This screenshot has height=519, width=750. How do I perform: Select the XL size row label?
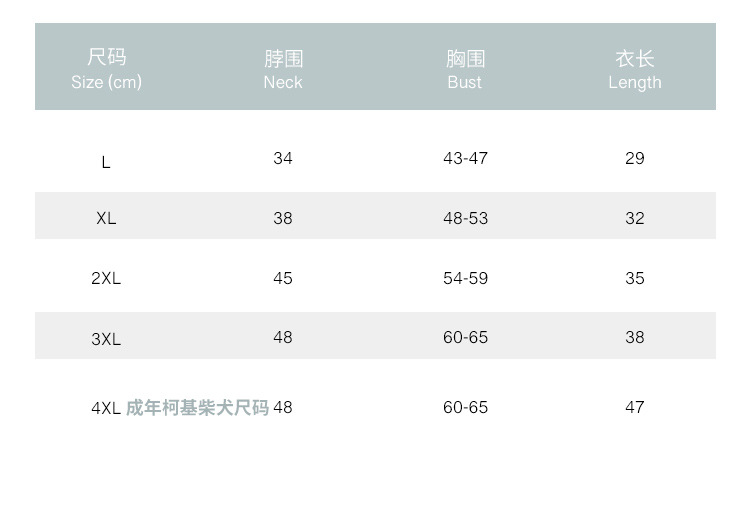106,218
